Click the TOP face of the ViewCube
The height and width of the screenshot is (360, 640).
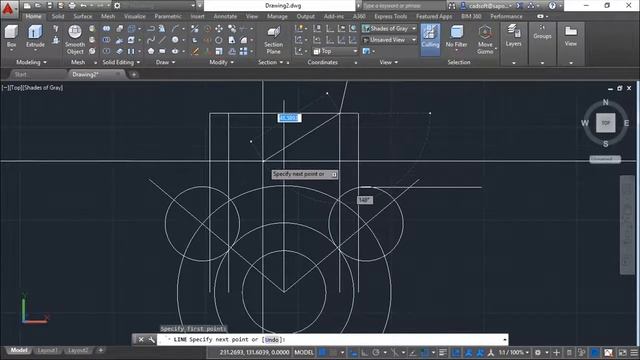click(605, 123)
